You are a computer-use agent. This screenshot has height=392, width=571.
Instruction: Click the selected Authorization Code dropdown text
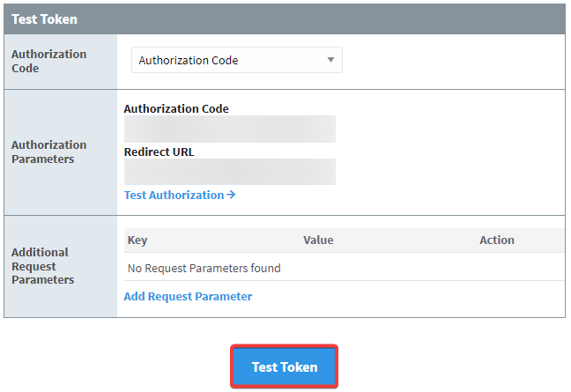(x=189, y=61)
